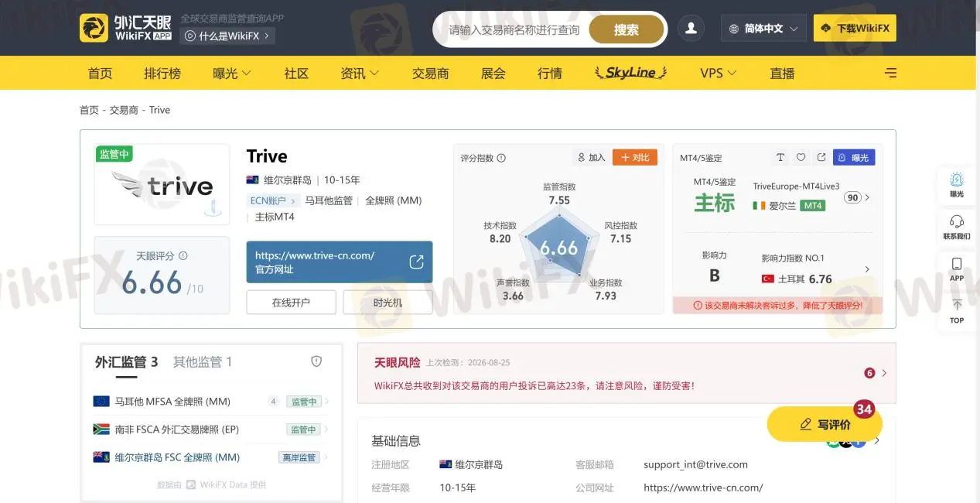Click the orange 对比 compare button
The height and width of the screenshot is (503, 980).
635,157
